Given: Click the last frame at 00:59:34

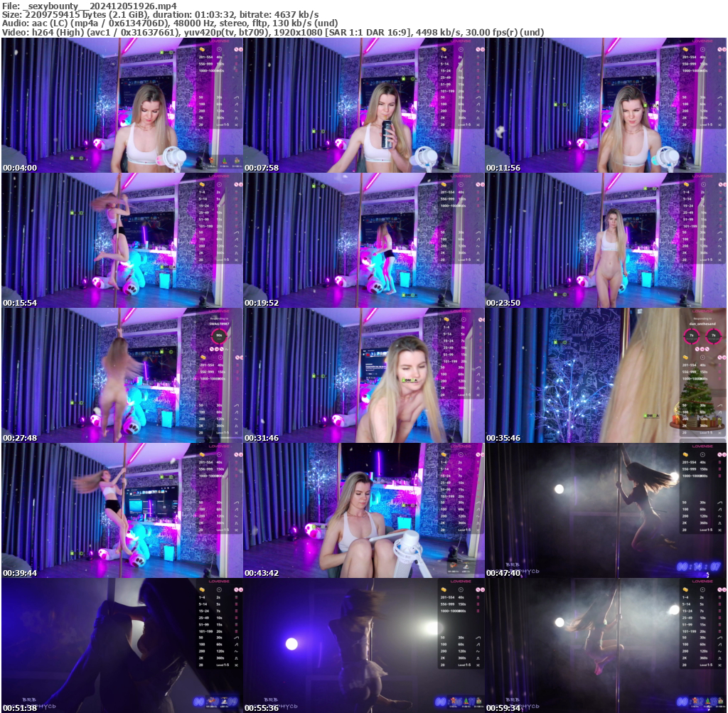Looking at the screenshot, I should pyautogui.click(x=605, y=645).
